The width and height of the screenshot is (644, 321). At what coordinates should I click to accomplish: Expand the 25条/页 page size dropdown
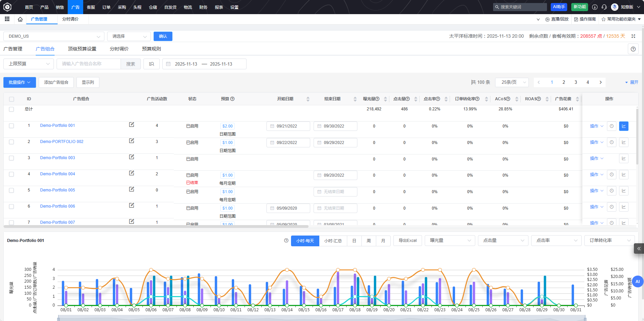pos(512,82)
